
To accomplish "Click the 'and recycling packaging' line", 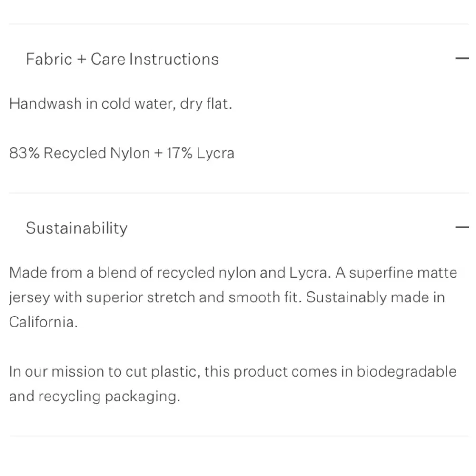I will pos(94,397).
